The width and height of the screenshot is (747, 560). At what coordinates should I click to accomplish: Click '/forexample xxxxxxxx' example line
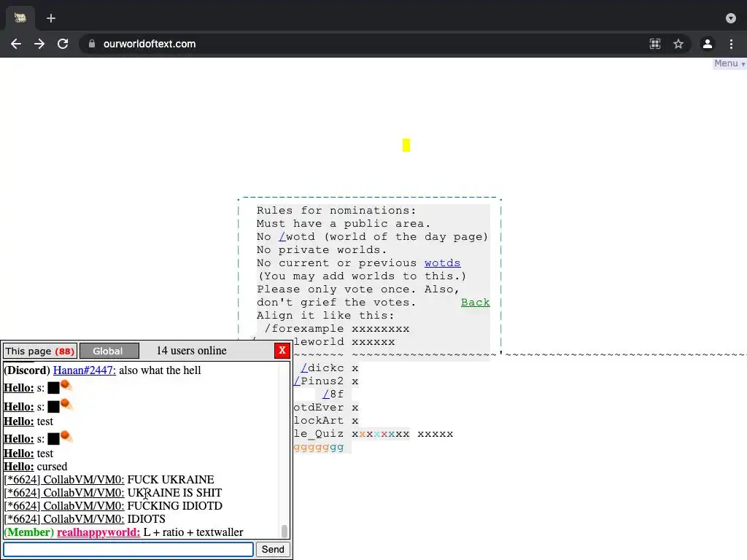tap(337, 329)
